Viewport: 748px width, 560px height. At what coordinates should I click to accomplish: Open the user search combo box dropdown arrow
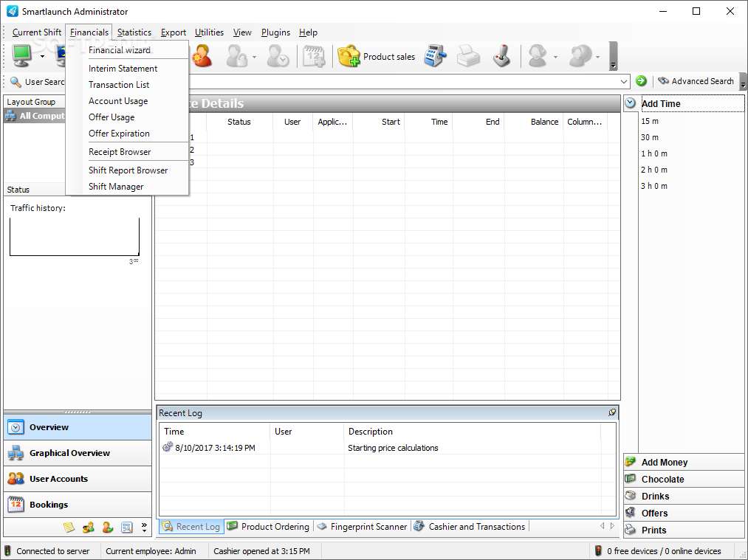623,81
